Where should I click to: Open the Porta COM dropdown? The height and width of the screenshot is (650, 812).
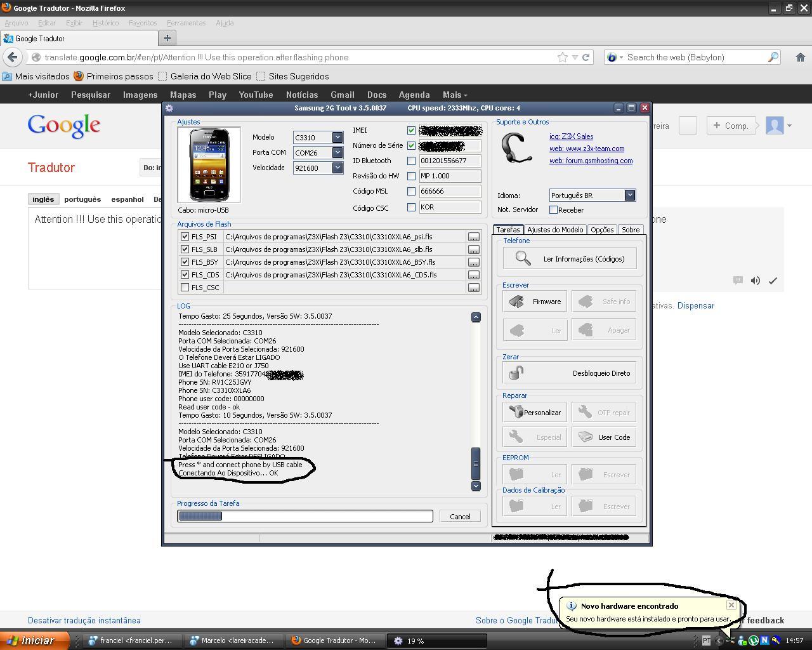(337, 152)
